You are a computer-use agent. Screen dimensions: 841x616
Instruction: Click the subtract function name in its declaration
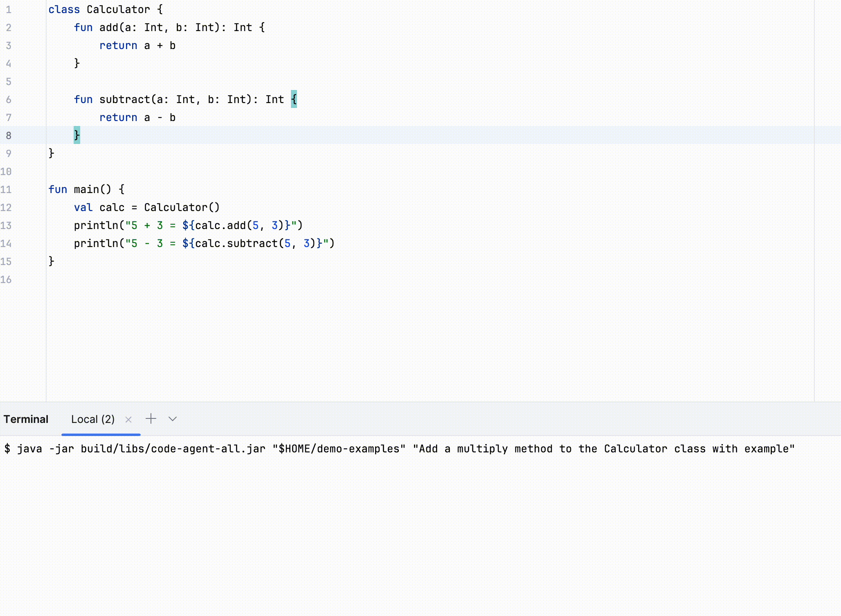click(x=125, y=99)
